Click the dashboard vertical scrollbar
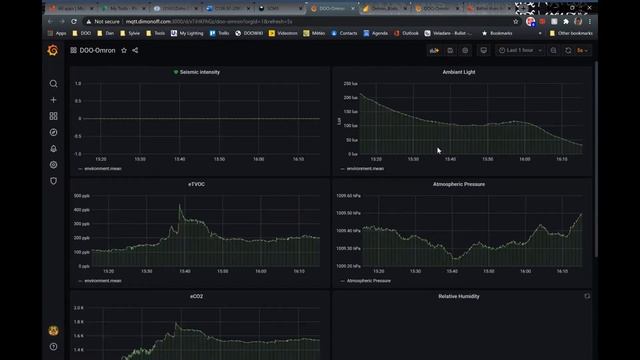 click(596, 159)
